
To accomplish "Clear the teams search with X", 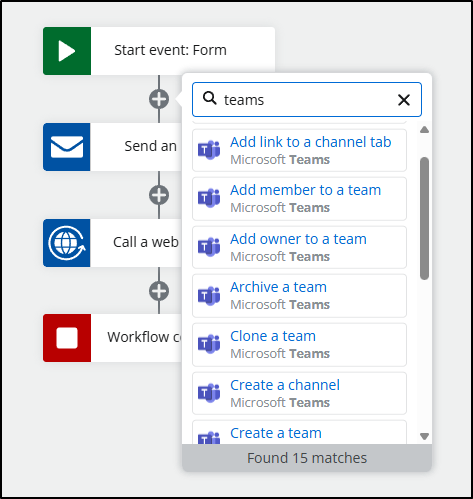I will click(404, 100).
